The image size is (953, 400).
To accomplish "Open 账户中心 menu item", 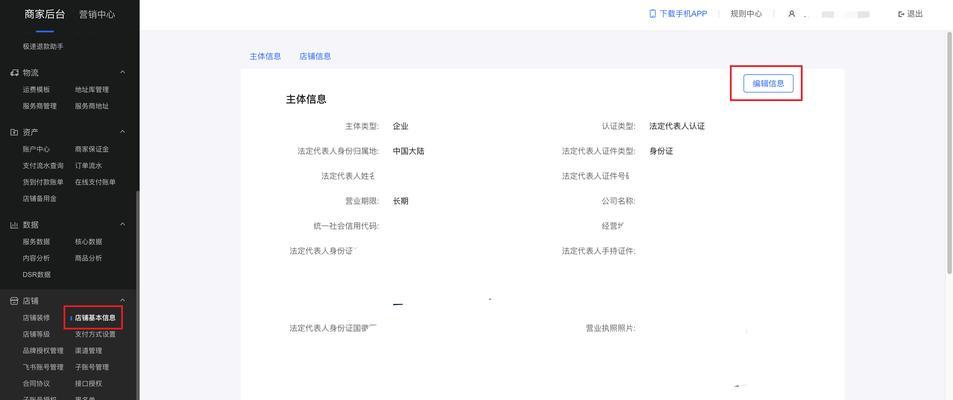I will [36, 149].
